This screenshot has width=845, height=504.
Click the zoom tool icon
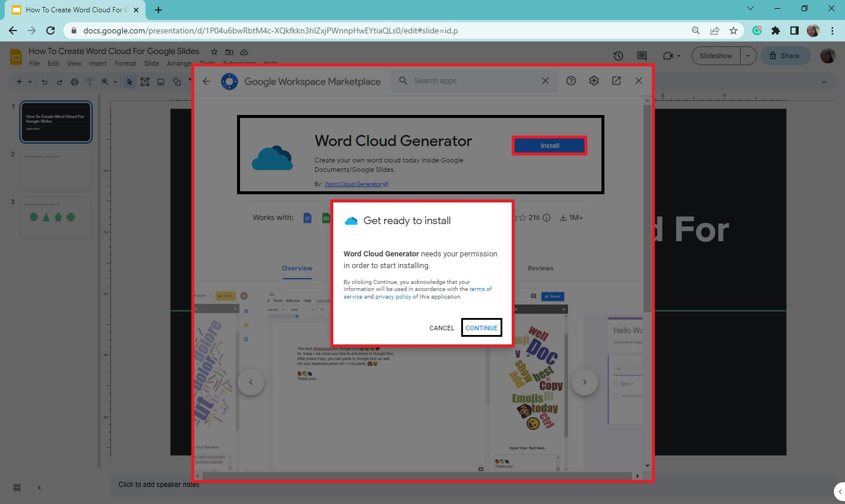[x=105, y=82]
